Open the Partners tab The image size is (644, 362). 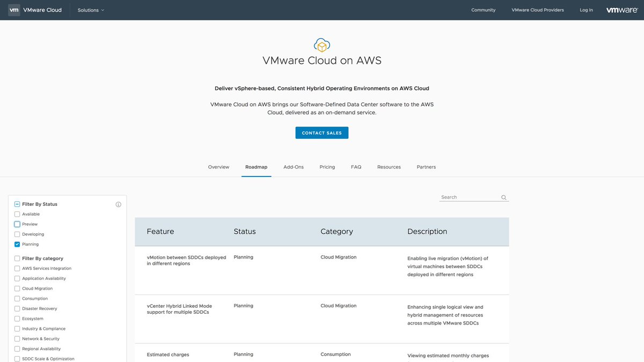(426, 167)
